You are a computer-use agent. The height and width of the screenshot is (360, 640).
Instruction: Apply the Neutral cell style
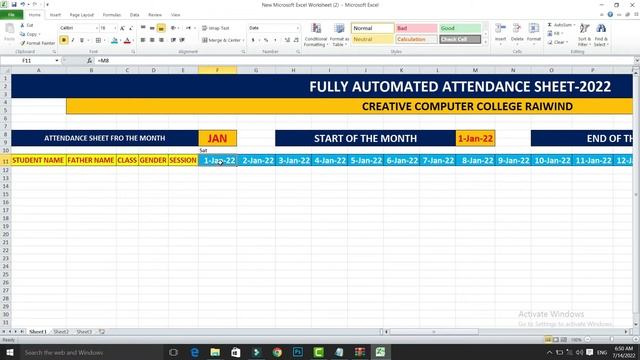point(372,40)
